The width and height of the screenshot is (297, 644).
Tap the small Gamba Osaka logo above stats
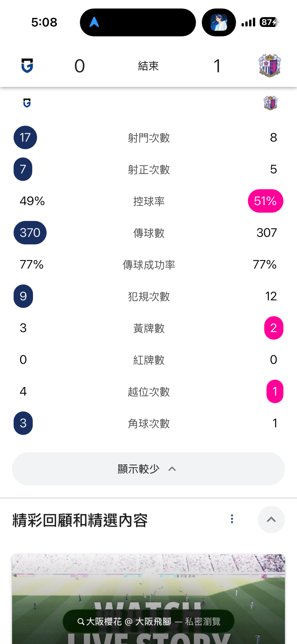click(x=27, y=103)
